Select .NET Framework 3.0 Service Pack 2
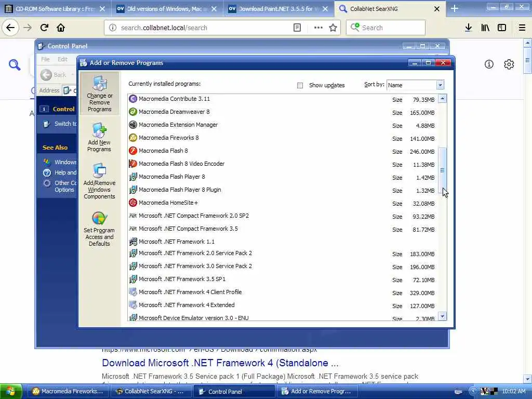532x399 pixels. (283, 267)
